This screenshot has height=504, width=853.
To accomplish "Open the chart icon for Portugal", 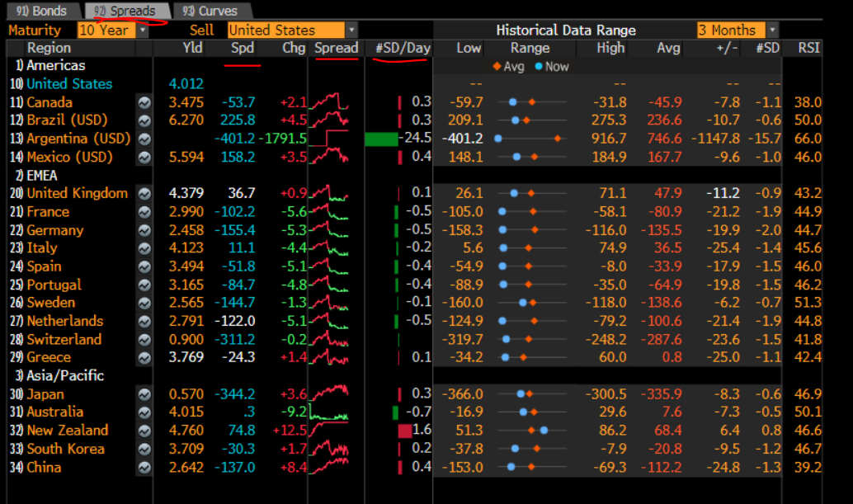I will click(x=144, y=285).
